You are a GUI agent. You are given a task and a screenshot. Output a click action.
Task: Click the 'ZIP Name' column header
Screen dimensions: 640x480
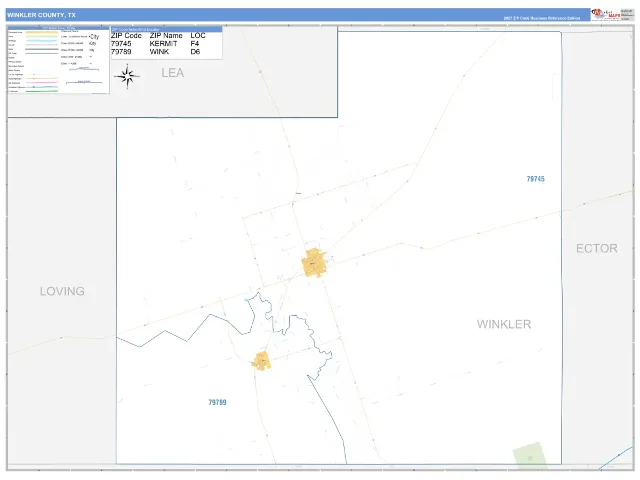(x=166, y=36)
